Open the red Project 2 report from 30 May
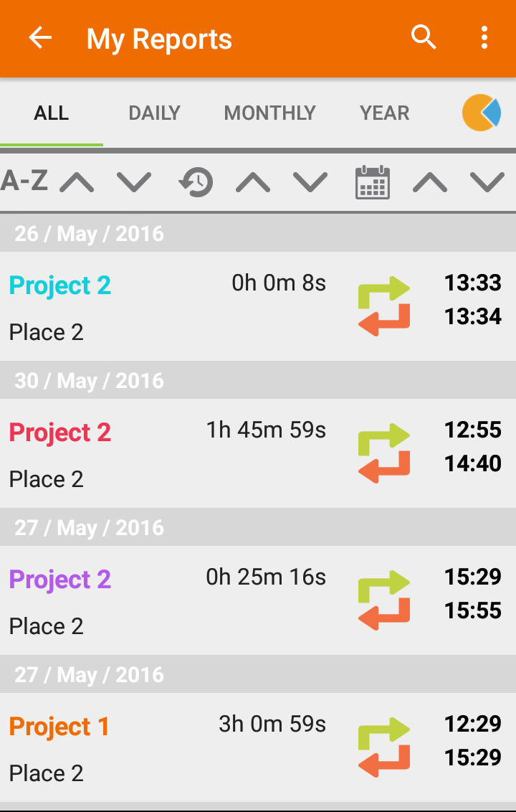516x812 pixels. point(60,433)
